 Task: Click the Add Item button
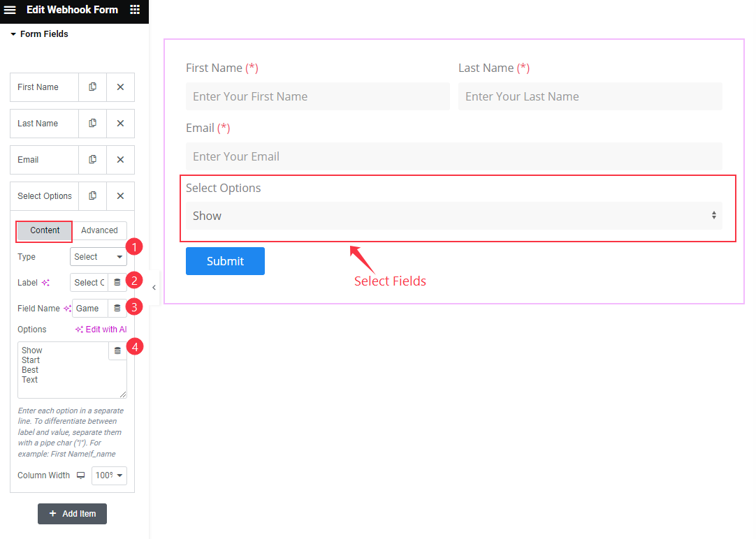pos(72,513)
